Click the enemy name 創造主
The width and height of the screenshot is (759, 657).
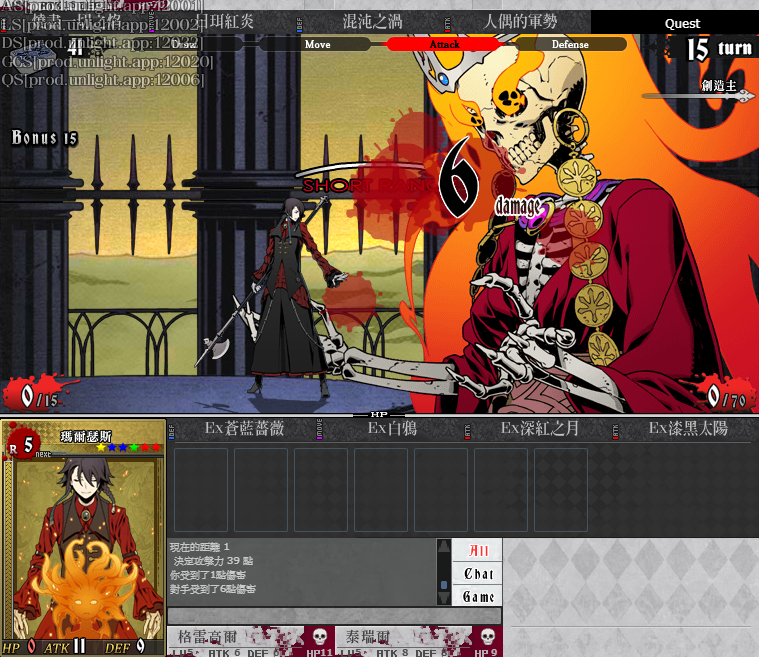pos(719,86)
